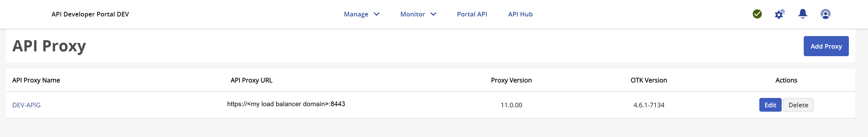Delete the DEV-APIG proxy
Image resolution: width=868 pixels, height=137 pixels.
[798, 105]
